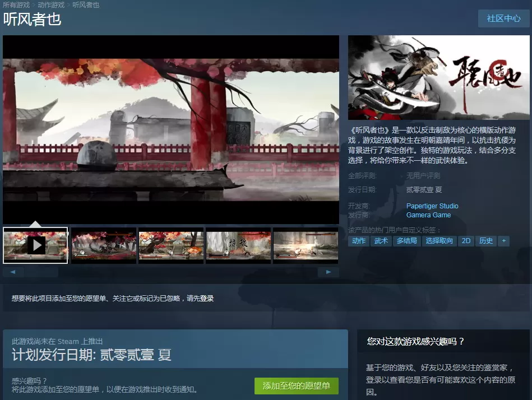Select the third screenshot thumbnail
The height and width of the screenshot is (400, 532).
point(171,245)
